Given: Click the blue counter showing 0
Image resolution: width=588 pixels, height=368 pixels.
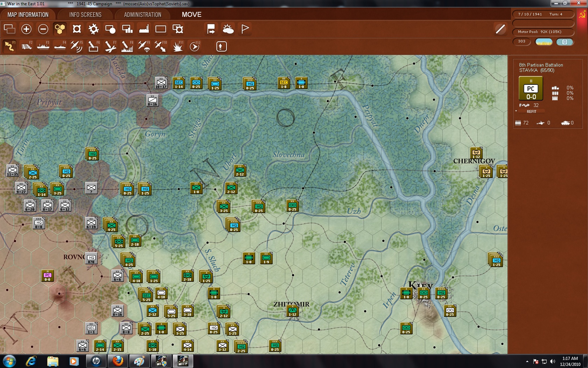Looking at the screenshot, I should click(565, 42).
